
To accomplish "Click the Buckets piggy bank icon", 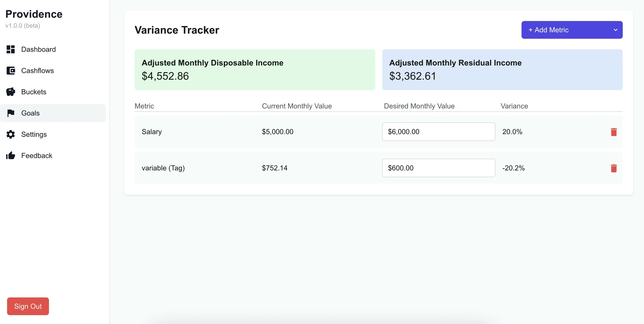I will point(10,92).
